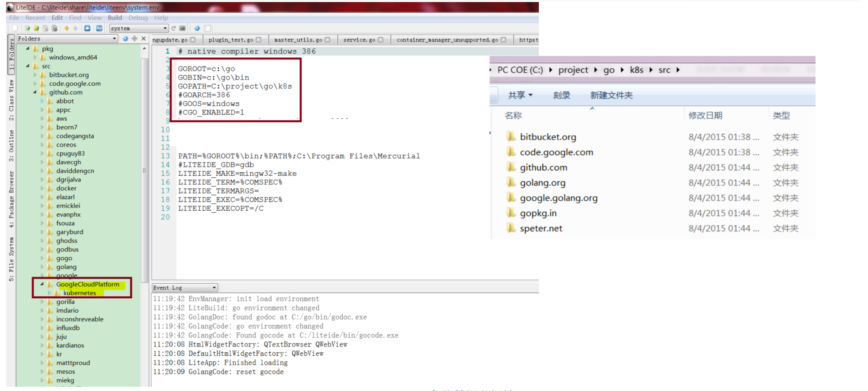Close the ngupdate.go tab
This screenshot has width=868, height=391.
pyautogui.click(x=193, y=40)
